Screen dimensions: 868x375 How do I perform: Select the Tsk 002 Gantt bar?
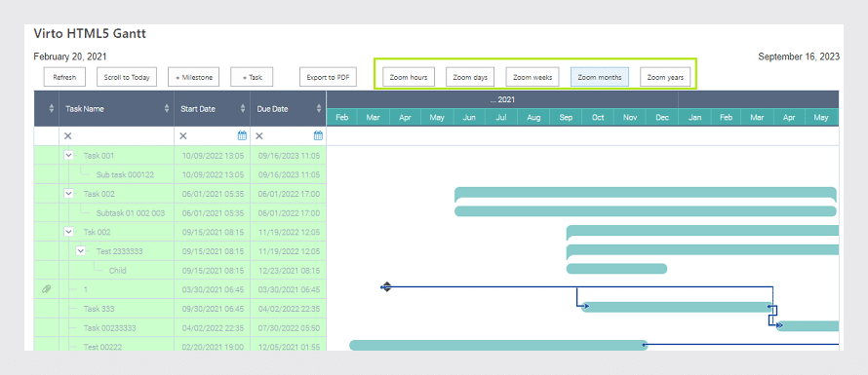[702, 232]
